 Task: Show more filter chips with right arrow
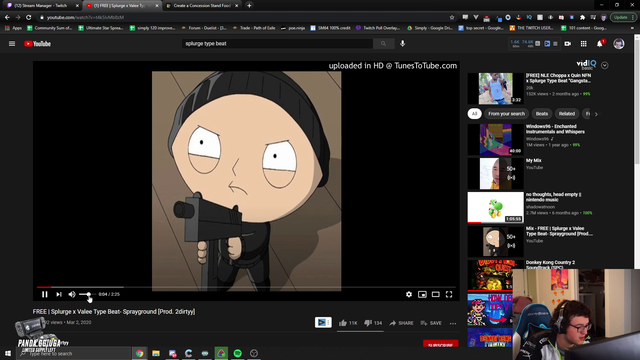[x=596, y=114]
